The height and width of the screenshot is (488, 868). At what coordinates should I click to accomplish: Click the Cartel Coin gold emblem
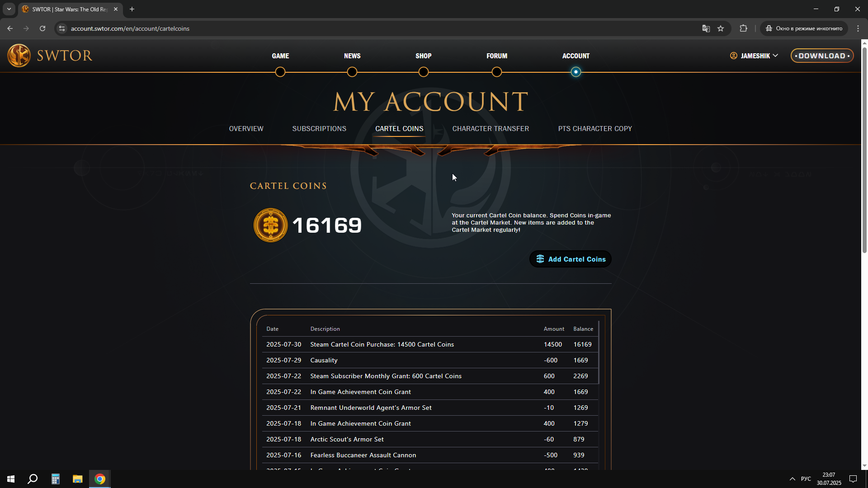(x=270, y=225)
